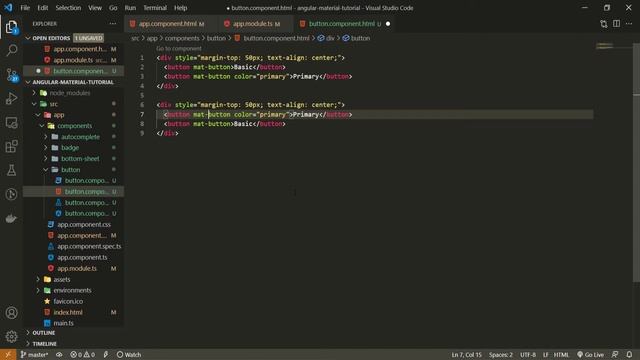Switch to button.component.html tab
This screenshot has width=640, height=360.
[x=342, y=24]
